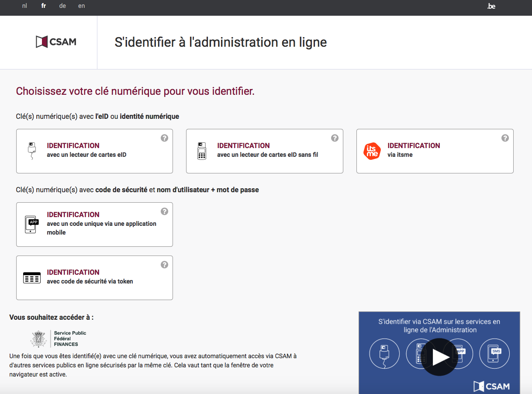
Task: Click the itsme orange logo icon
Action: (x=372, y=151)
